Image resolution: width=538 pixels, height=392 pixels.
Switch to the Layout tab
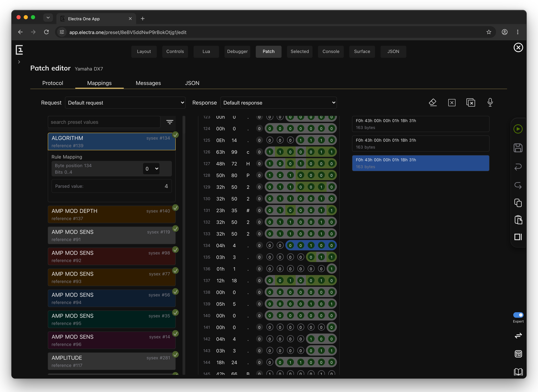[144, 51]
